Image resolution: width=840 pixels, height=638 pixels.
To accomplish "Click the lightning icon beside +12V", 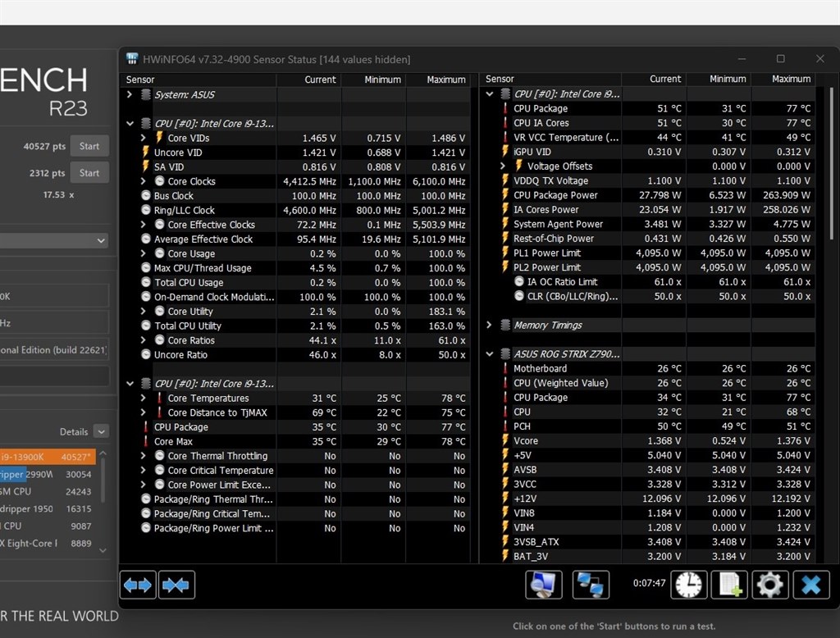I will (505, 499).
